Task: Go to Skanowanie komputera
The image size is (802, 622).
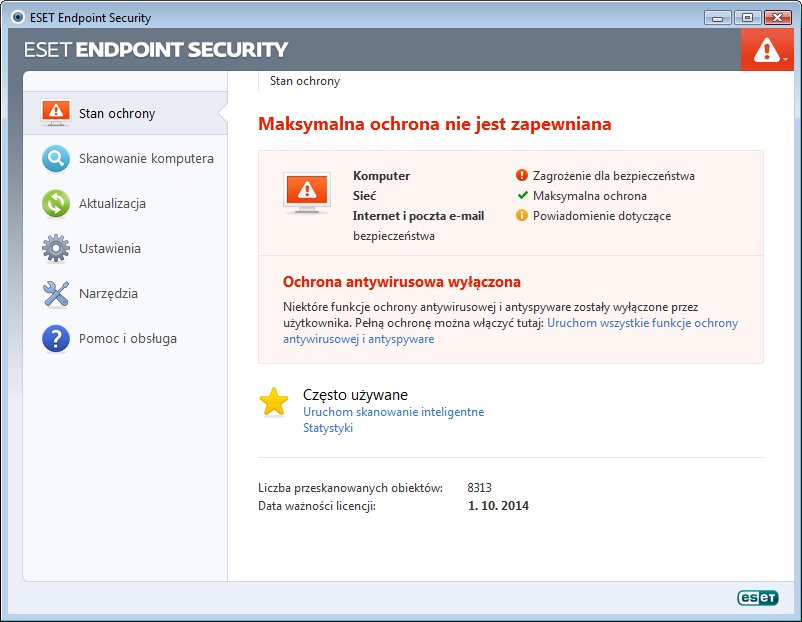Action: pos(125,159)
